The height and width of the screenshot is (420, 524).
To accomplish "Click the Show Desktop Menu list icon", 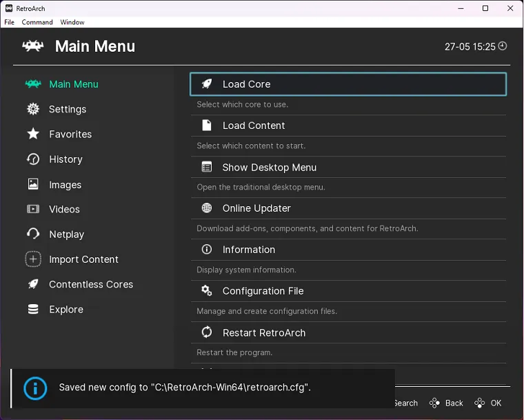I will click(x=207, y=167).
